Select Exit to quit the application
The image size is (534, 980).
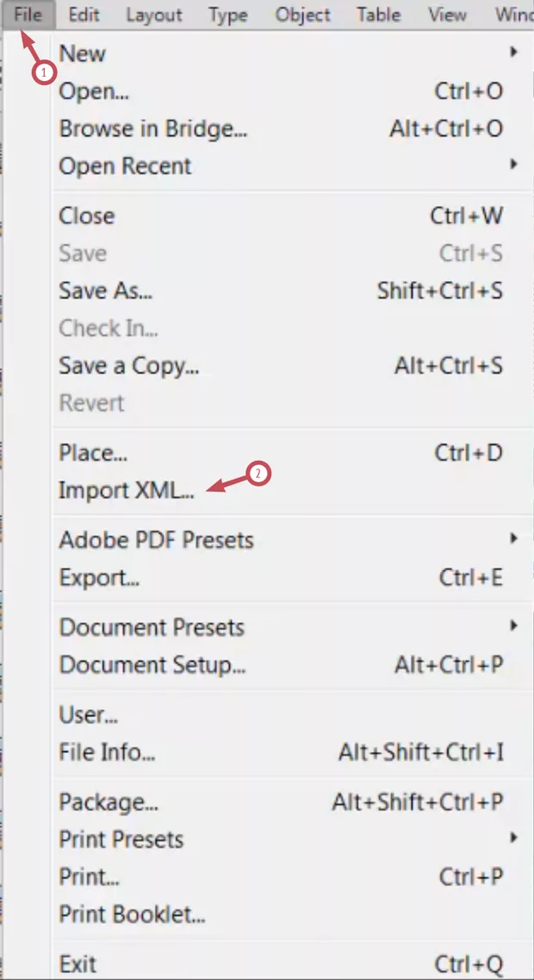point(78,964)
